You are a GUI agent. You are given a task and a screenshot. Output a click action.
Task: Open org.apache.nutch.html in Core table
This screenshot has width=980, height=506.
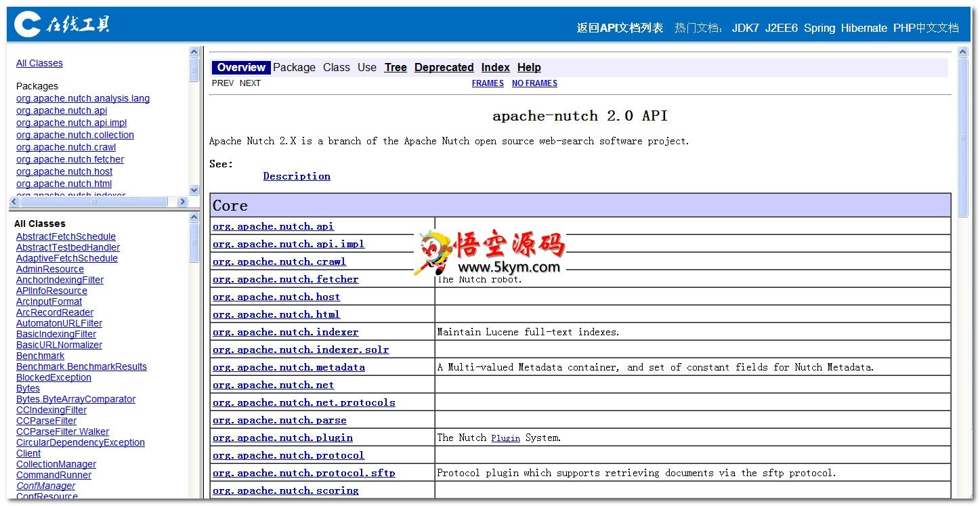pos(276,314)
